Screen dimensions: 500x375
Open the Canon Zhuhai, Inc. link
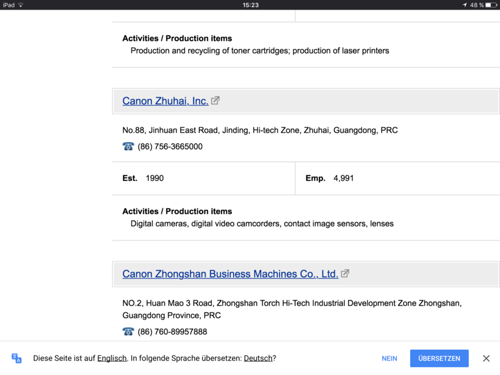click(x=165, y=101)
